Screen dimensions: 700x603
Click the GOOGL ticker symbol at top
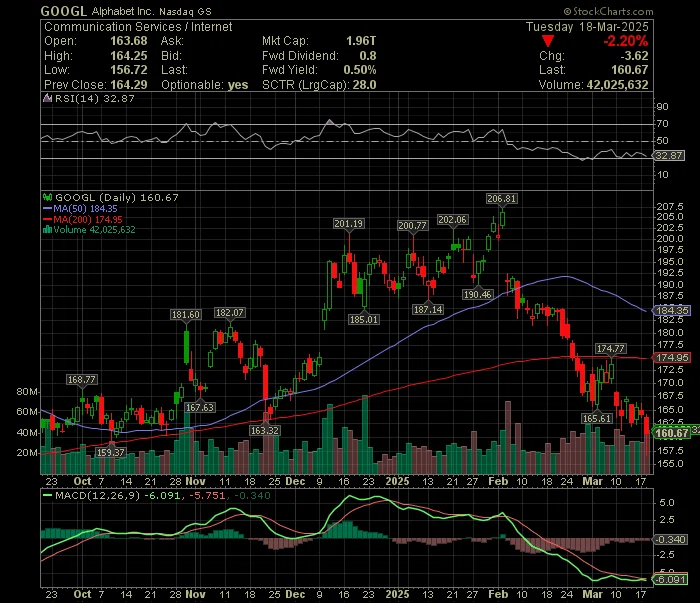[64, 11]
